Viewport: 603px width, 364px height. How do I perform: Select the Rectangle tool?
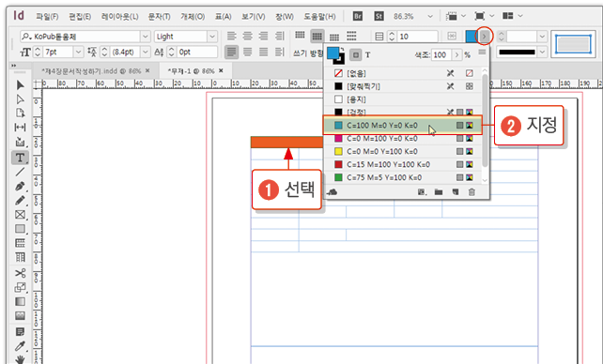pos(20,229)
